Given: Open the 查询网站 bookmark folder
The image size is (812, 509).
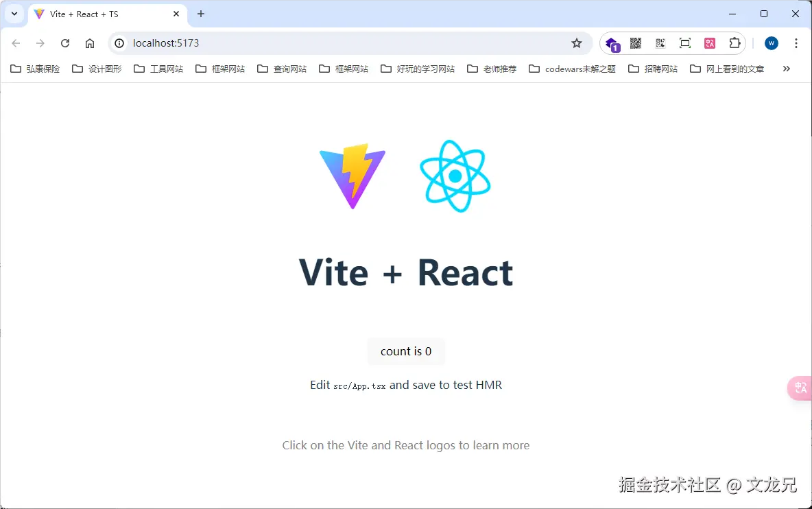Looking at the screenshot, I should pos(282,69).
